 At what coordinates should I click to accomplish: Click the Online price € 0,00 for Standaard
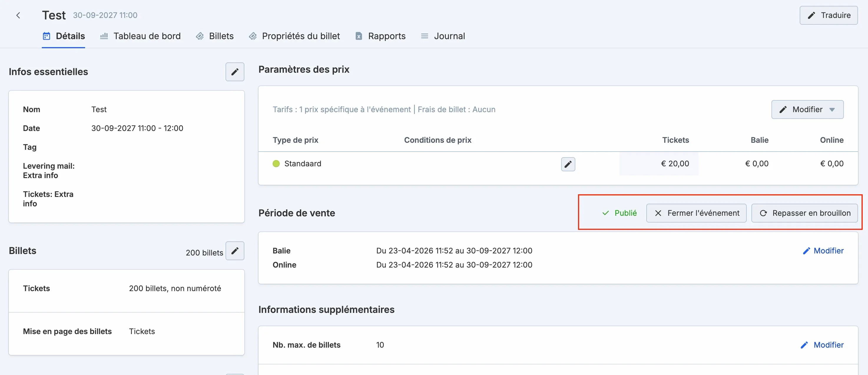pos(832,164)
